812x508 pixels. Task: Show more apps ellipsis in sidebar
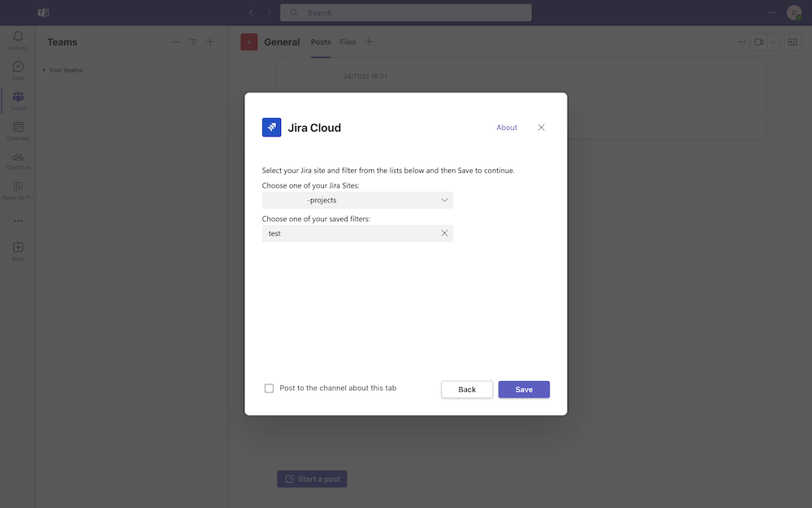18,221
